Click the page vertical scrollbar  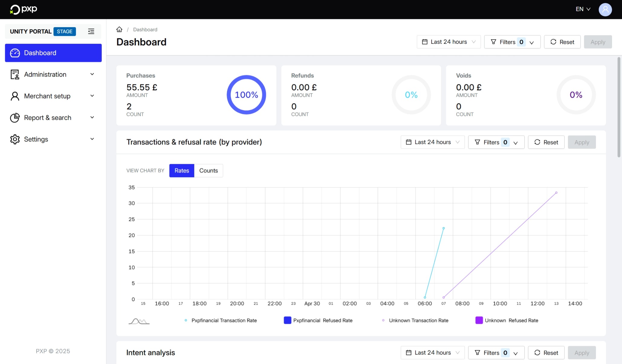[619, 107]
